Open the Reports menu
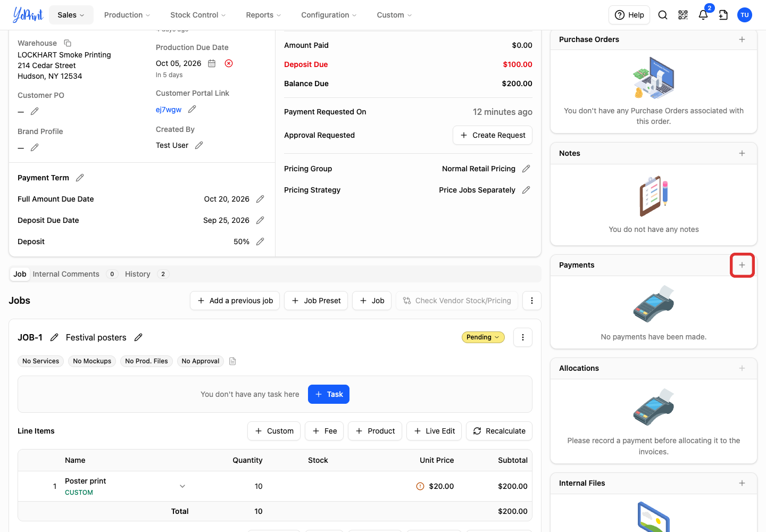The height and width of the screenshot is (532, 766). 263,15
